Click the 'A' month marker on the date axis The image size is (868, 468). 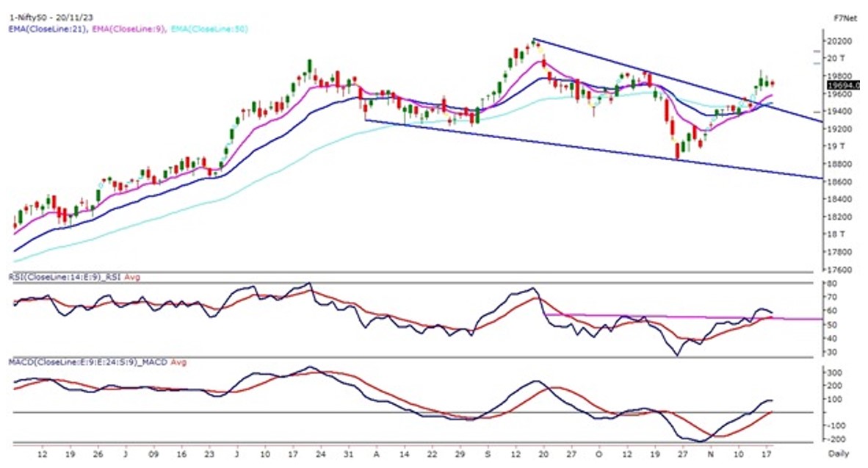tap(377, 454)
